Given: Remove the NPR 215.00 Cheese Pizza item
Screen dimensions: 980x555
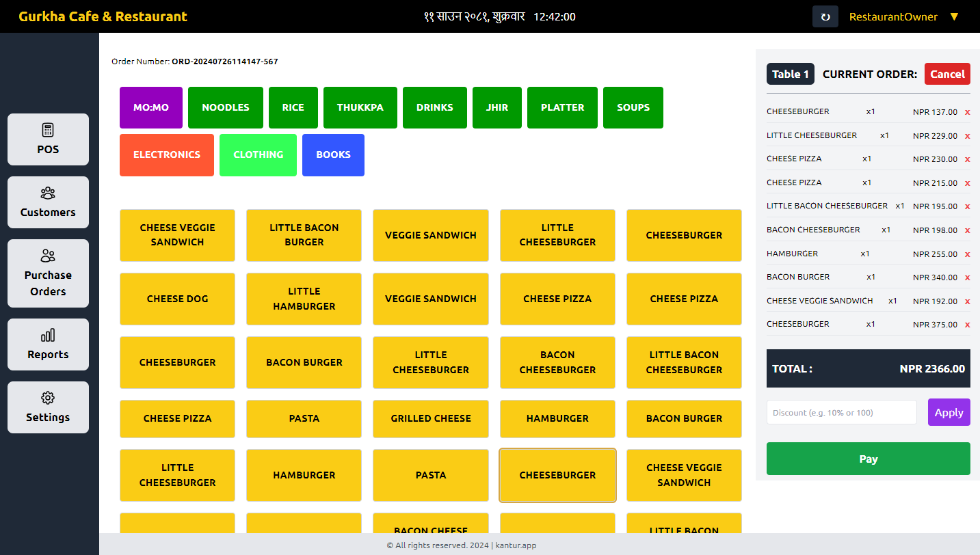Looking at the screenshot, I should tap(968, 183).
